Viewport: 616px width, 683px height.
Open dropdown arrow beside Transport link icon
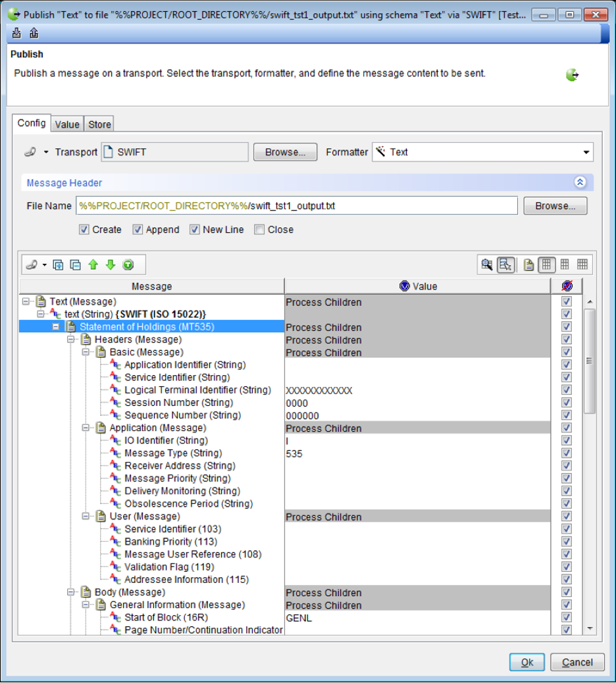46,152
